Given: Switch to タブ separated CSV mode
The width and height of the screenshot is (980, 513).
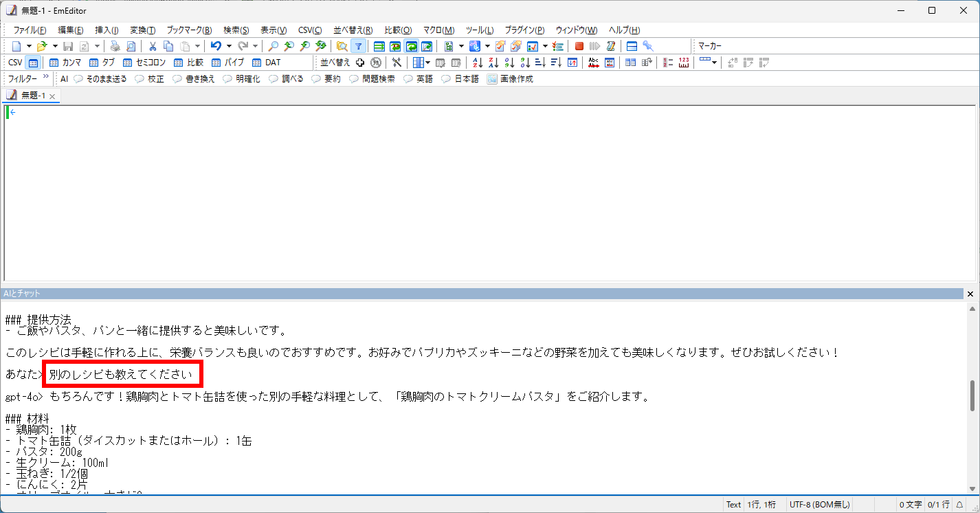Looking at the screenshot, I should pyautogui.click(x=93, y=62).
